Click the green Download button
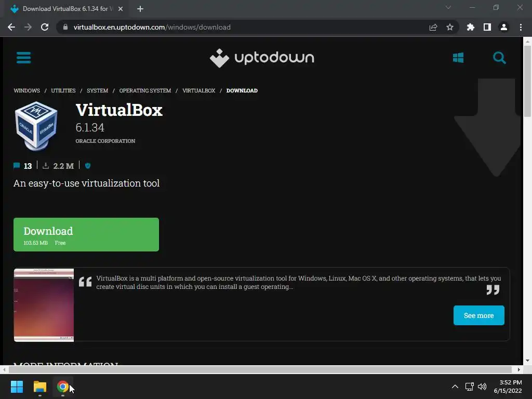532x399 pixels. (86, 234)
